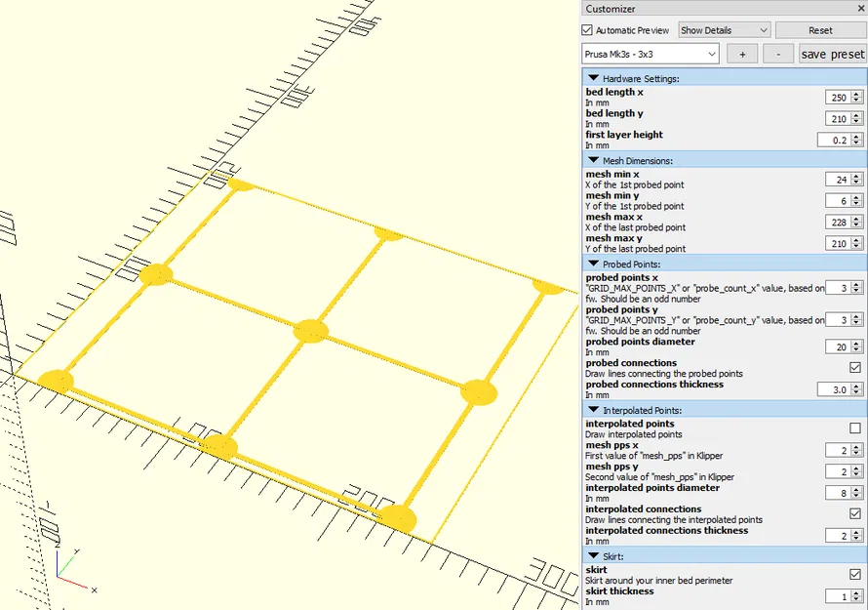The height and width of the screenshot is (610, 868).
Task: Remove preset with the minus button
Action: pos(777,54)
